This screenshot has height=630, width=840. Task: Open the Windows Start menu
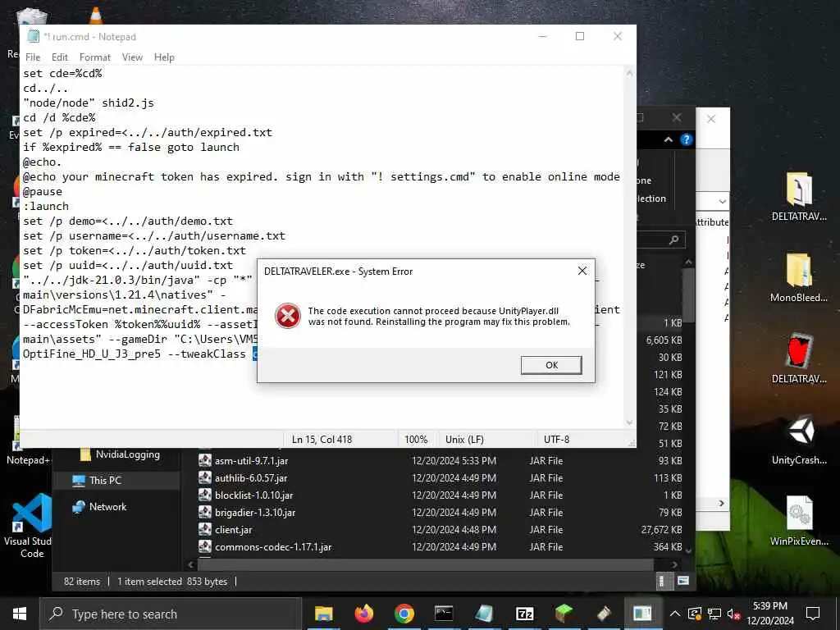[20, 614]
